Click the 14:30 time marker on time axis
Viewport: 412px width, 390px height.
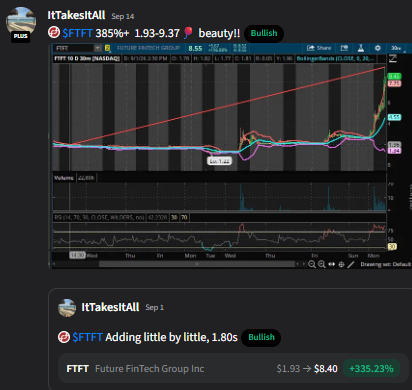pyautogui.click(x=77, y=255)
